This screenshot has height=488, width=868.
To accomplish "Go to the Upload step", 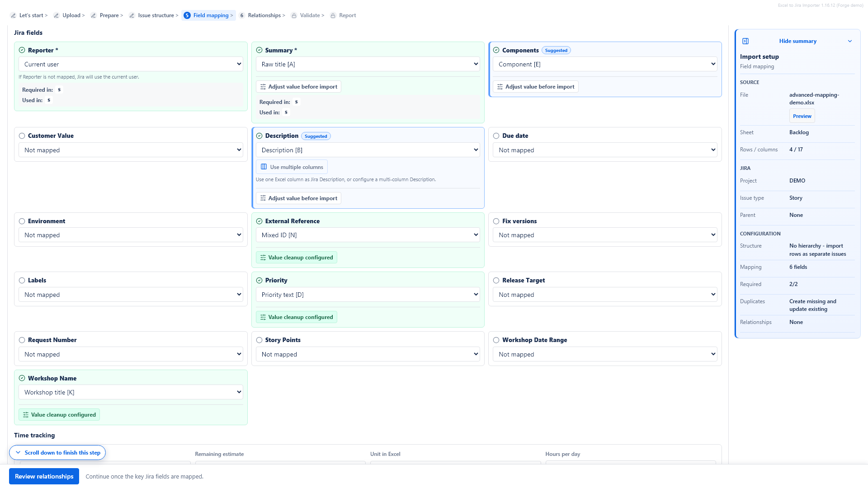I will pyautogui.click(x=69, y=15).
